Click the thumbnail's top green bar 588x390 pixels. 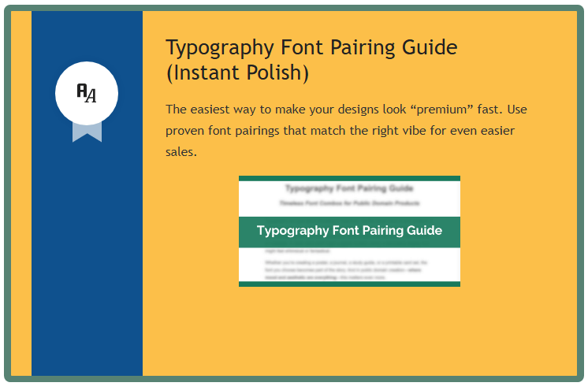point(349,179)
